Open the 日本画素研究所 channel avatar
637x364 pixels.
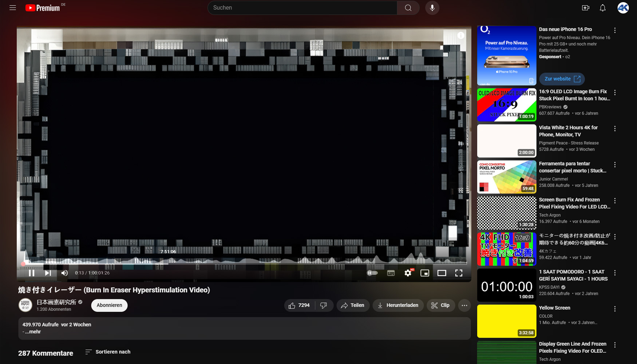(x=25, y=305)
